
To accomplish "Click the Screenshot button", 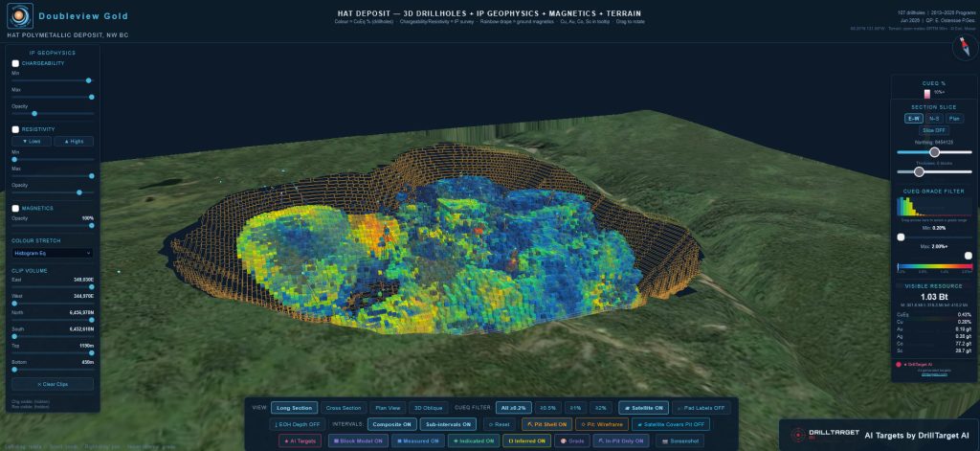I will [679, 441].
